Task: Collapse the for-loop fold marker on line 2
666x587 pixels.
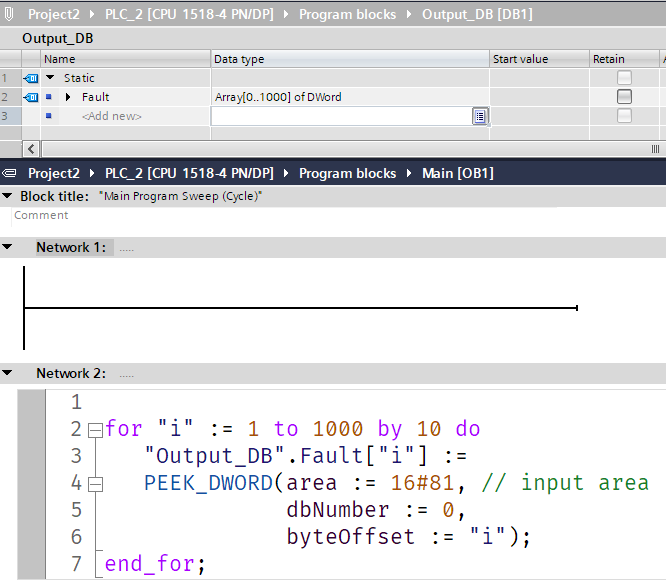Action: [95, 430]
